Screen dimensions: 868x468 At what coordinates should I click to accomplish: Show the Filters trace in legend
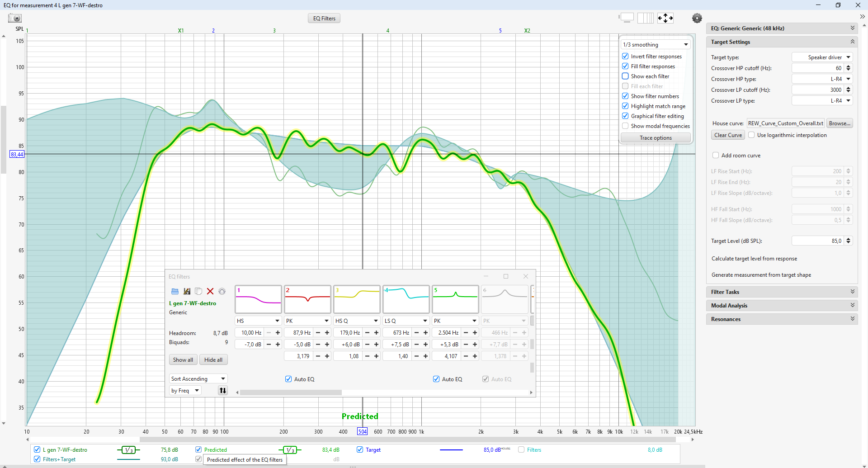pyautogui.click(x=521, y=449)
